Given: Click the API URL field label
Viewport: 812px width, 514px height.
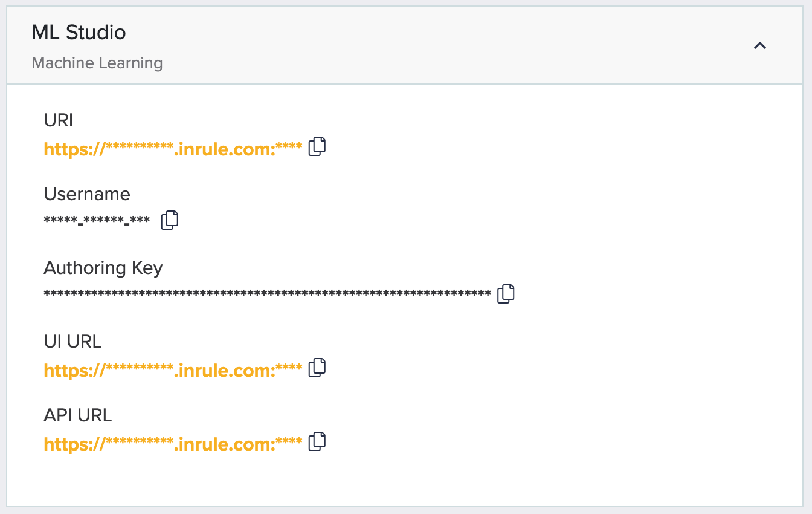Looking at the screenshot, I should coord(78,415).
